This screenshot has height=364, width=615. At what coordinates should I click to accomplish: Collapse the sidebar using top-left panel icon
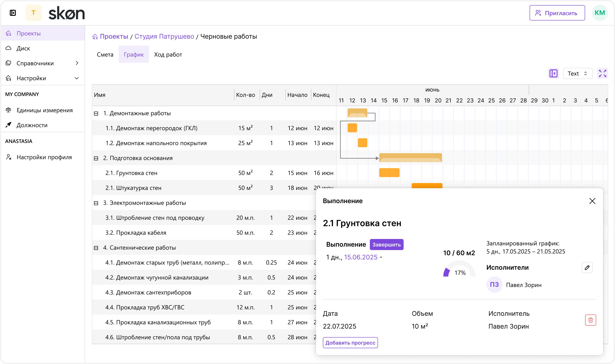13,13
